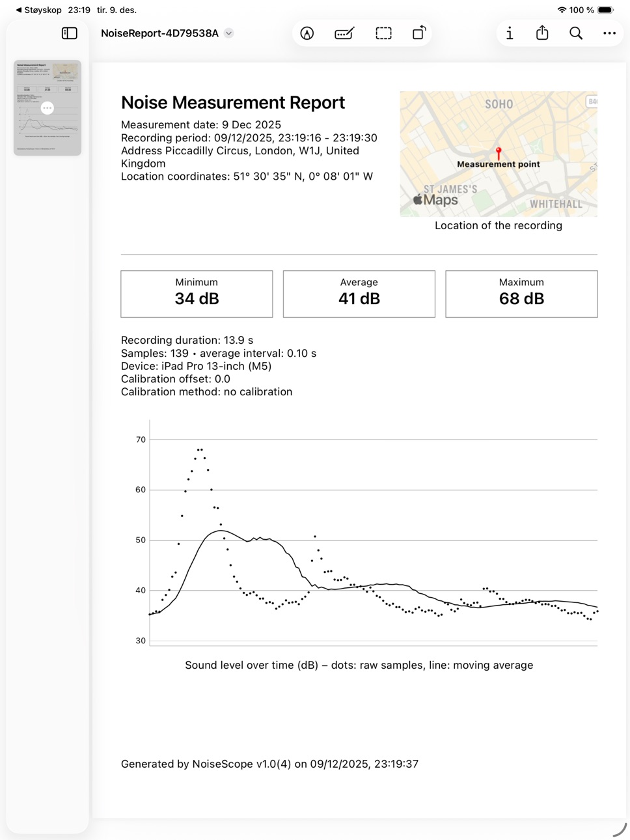Tap the 23:19 clock in status bar

click(79, 10)
